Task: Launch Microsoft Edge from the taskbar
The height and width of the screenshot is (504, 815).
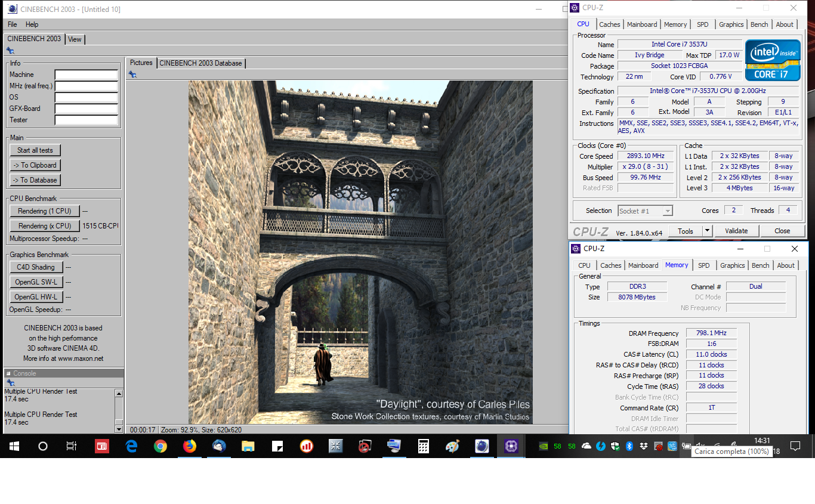Action: click(131, 446)
